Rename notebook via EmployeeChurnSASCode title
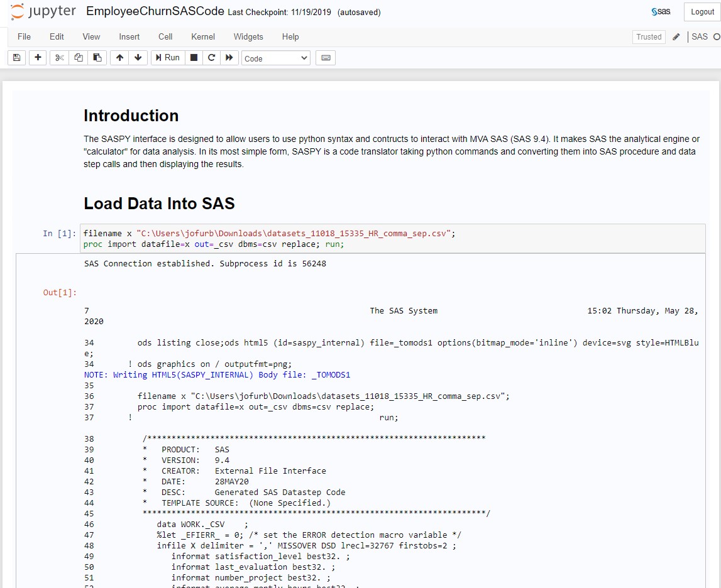The image size is (721, 588). tap(155, 11)
